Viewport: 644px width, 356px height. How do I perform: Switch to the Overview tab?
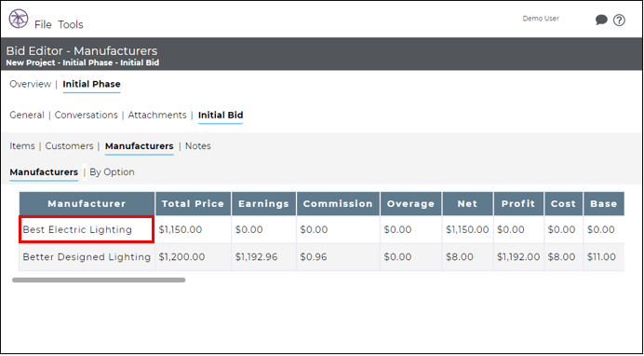click(31, 84)
